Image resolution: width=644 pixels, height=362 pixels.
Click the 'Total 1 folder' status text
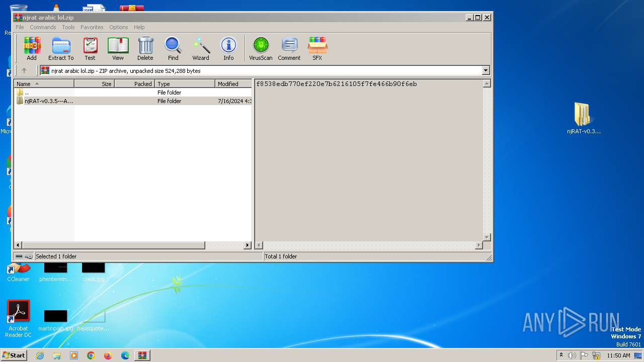[281, 256]
